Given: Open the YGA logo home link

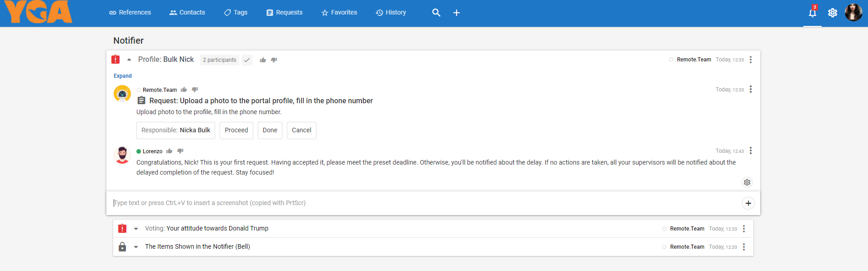Looking at the screenshot, I should tap(39, 12).
